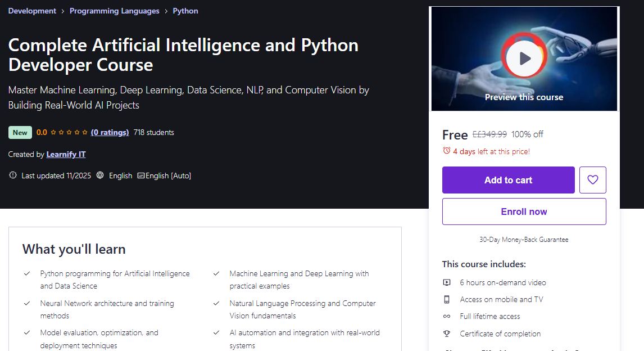Click the on-demand video icon
Image resolution: width=644 pixels, height=351 pixels.
(x=446, y=282)
